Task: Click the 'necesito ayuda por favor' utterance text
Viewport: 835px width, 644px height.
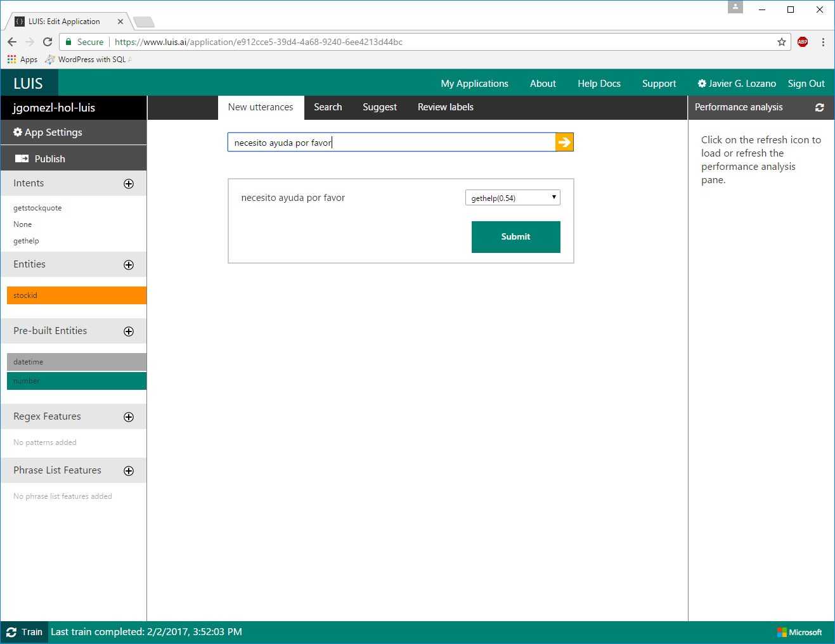Action: (x=293, y=198)
